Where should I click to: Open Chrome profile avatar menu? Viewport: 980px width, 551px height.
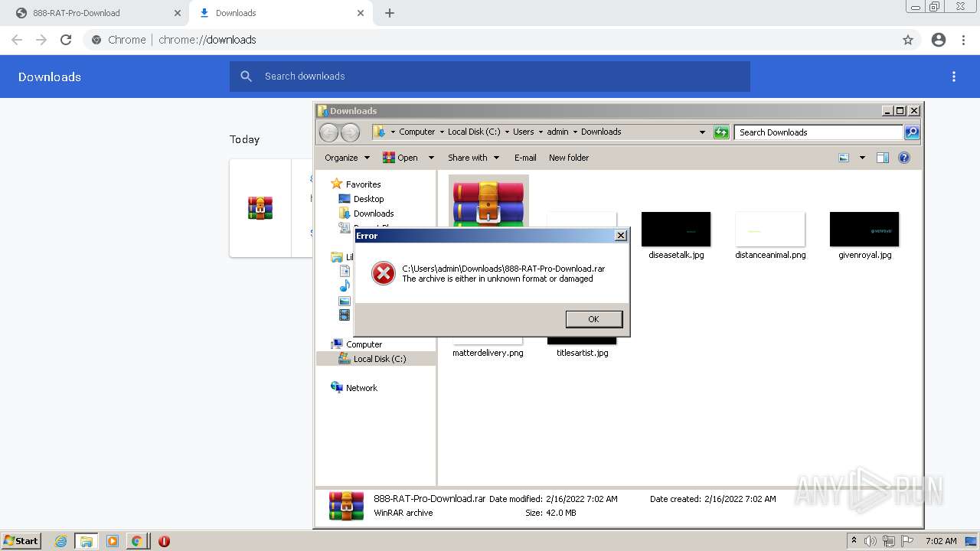pyautogui.click(x=939, y=40)
